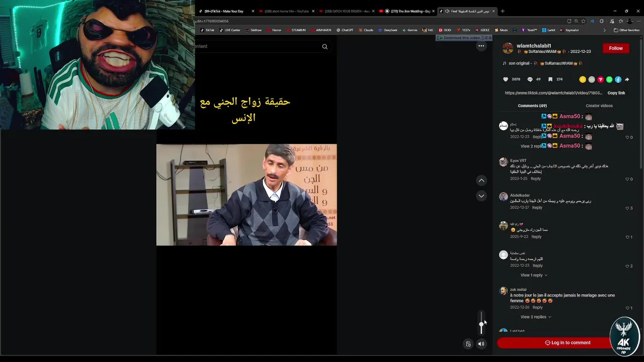This screenshot has width=644, height=362.
Task: Like the iLyes VRT comment
Action: point(627,179)
